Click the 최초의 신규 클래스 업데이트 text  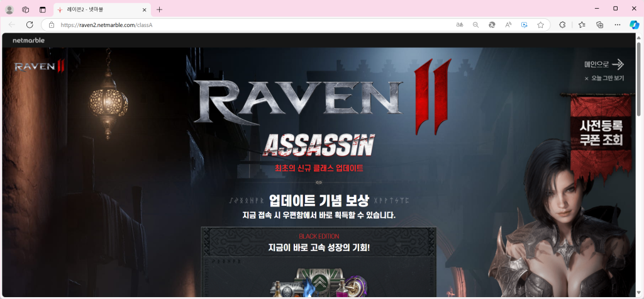click(x=319, y=168)
